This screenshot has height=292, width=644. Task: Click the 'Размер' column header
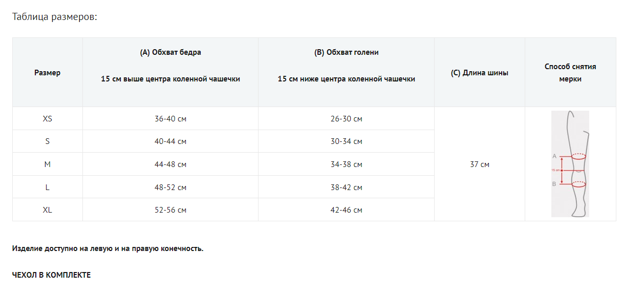pos(48,73)
